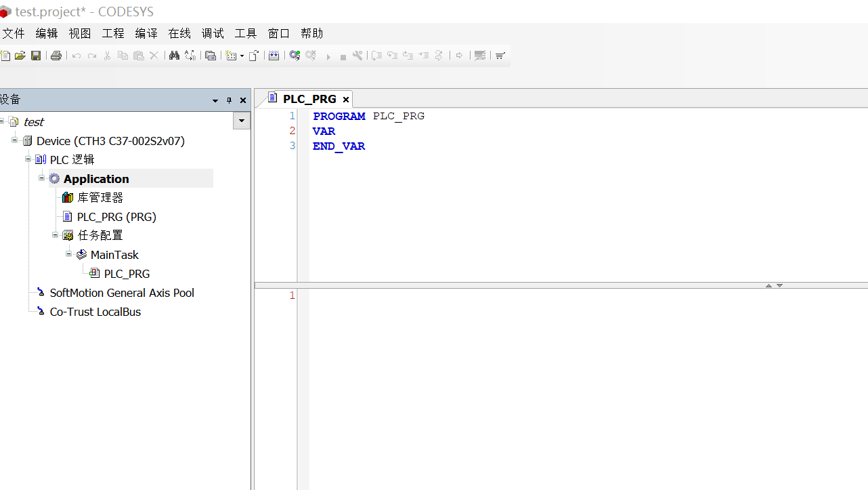Toggle auto-hide with the 设备 panel pin
The width and height of the screenshot is (868, 490).
(x=229, y=100)
